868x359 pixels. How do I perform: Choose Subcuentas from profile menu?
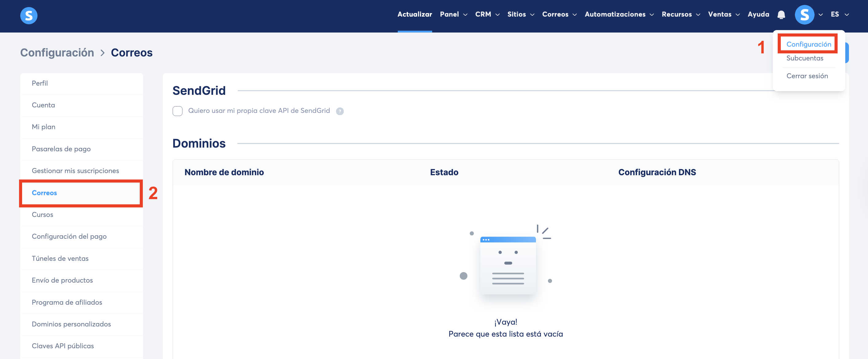[804, 58]
